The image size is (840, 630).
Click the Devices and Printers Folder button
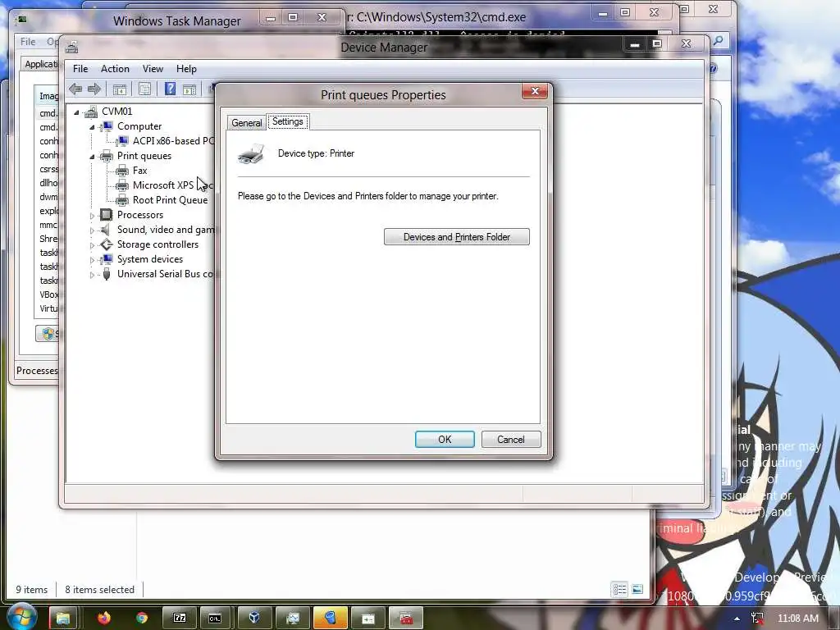pos(456,237)
